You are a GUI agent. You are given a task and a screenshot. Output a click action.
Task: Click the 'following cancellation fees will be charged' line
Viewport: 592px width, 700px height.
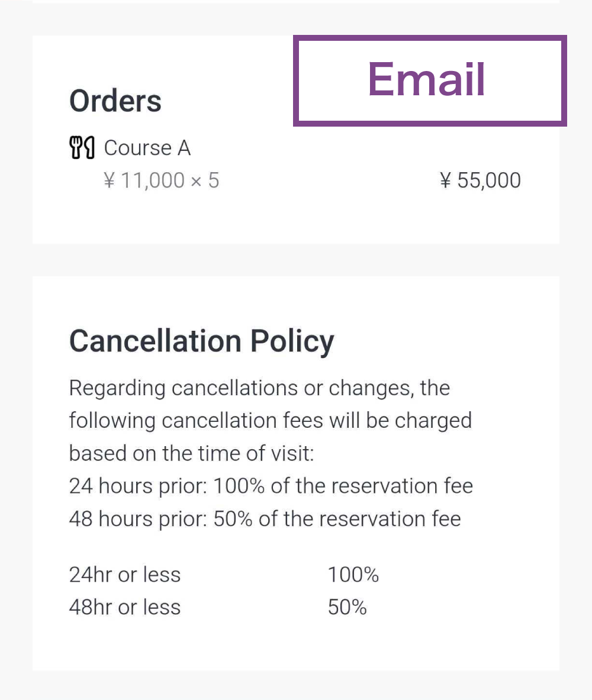click(270, 421)
